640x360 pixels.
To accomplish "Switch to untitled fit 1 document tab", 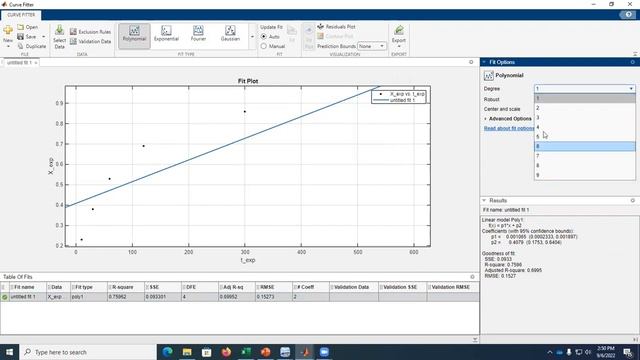I will click(19, 62).
